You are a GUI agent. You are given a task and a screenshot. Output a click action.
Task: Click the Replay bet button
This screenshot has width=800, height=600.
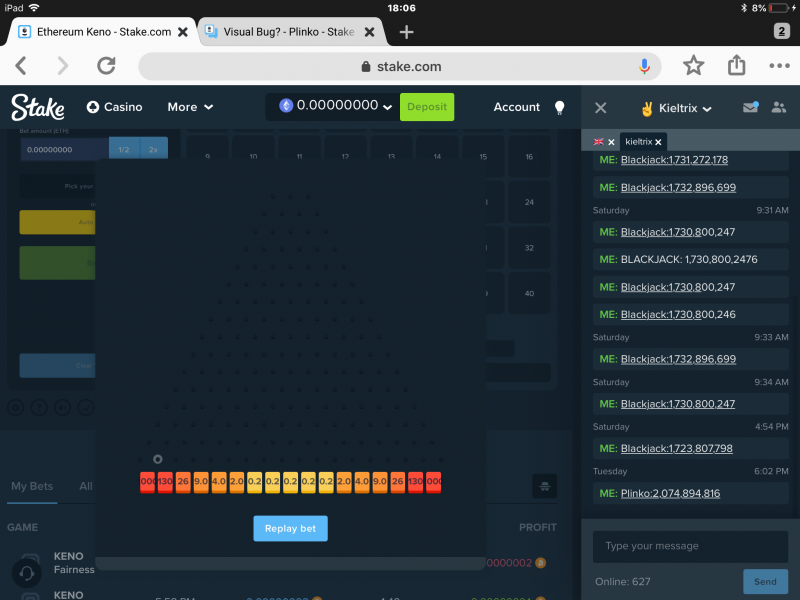tap(290, 529)
